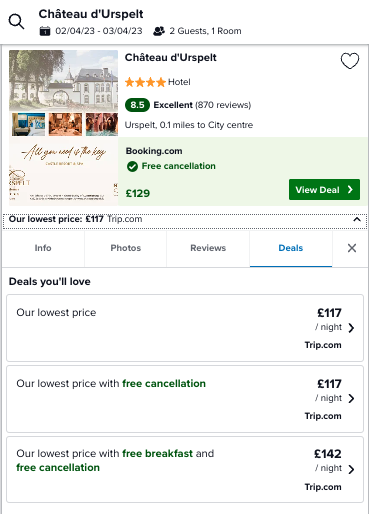
Task: Open the free cancellation £117 deal arrow
Action: tap(351, 398)
